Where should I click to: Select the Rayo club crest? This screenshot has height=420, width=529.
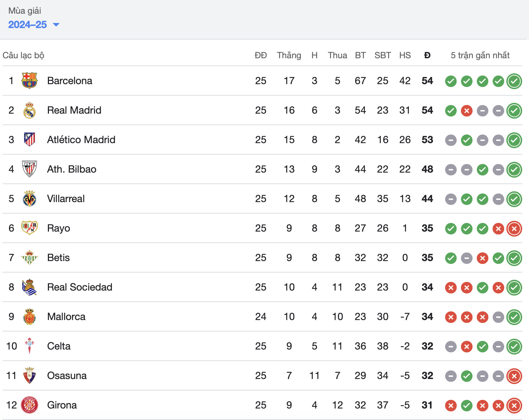[30, 228]
